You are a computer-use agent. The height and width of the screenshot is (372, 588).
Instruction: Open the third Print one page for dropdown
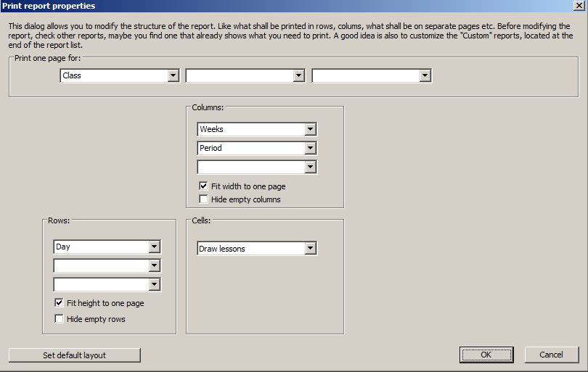point(425,75)
